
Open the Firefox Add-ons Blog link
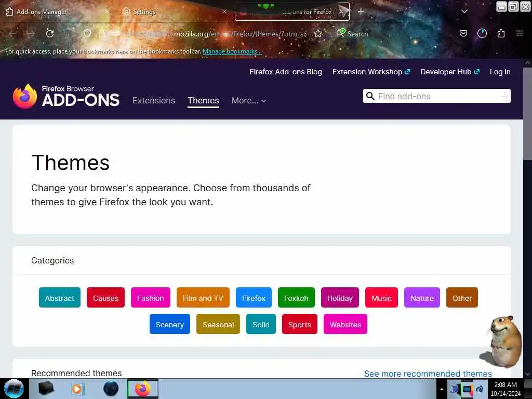coord(286,72)
